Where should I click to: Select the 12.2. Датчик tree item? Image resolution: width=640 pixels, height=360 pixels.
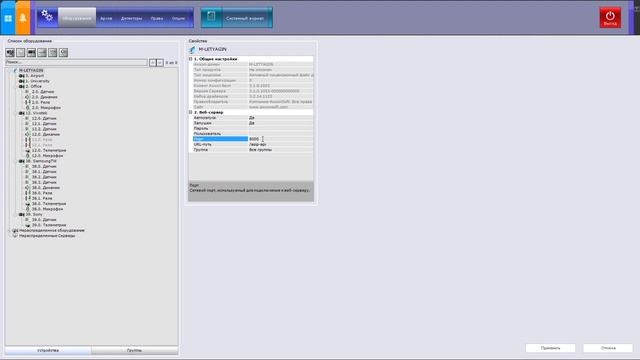(x=44, y=129)
